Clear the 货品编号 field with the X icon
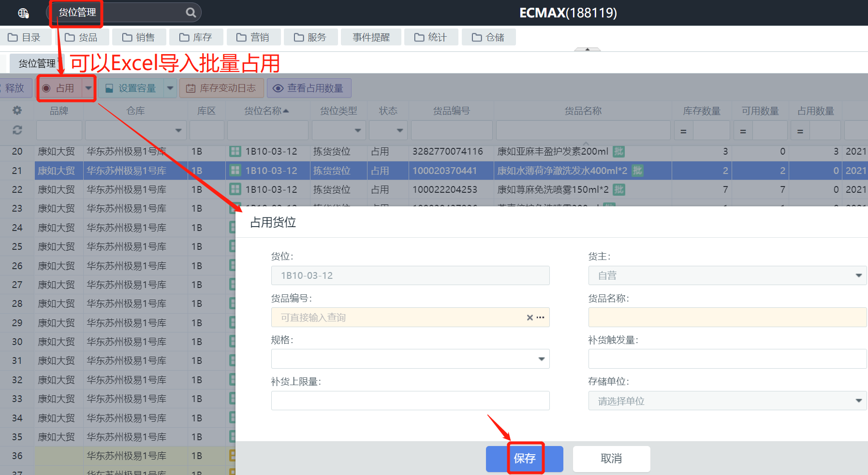Image resolution: width=868 pixels, height=475 pixels. [x=530, y=317]
